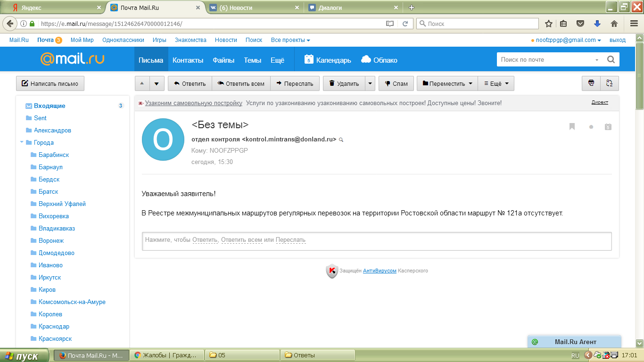Click the Ответить button
Image resolution: width=644 pixels, height=362 pixels.
(190, 83)
